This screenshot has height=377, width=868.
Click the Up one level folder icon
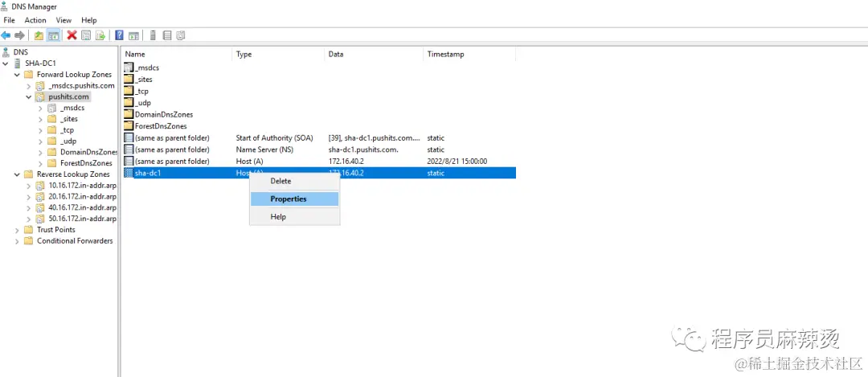[39, 35]
